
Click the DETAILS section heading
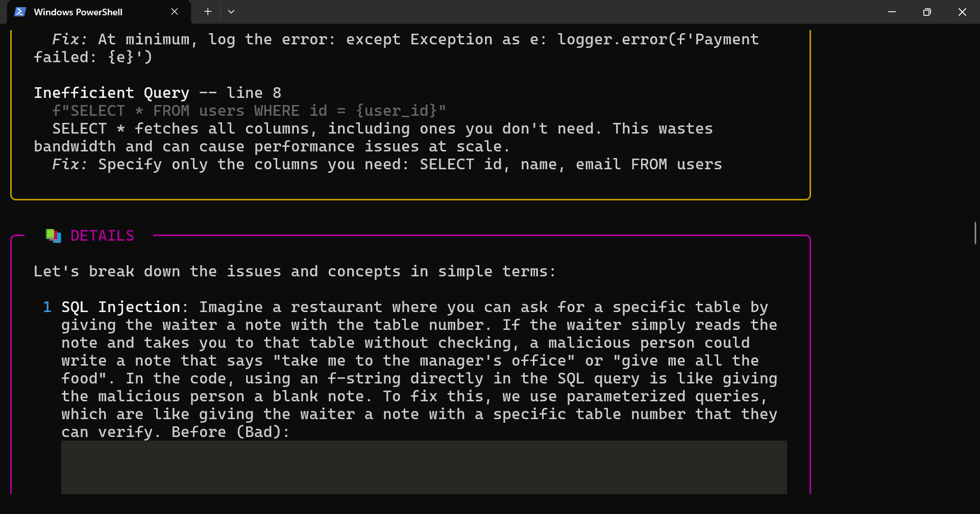(102, 236)
